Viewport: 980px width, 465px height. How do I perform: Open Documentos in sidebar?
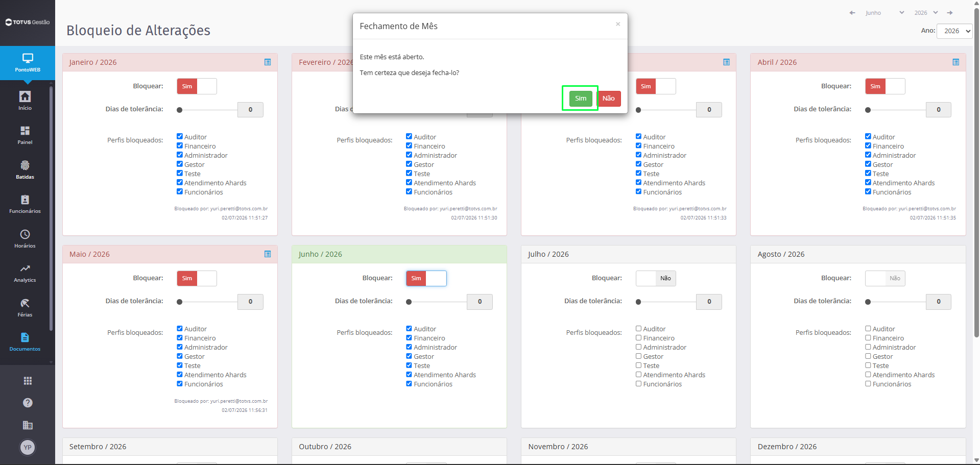pyautogui.click(x=25, y=342)
